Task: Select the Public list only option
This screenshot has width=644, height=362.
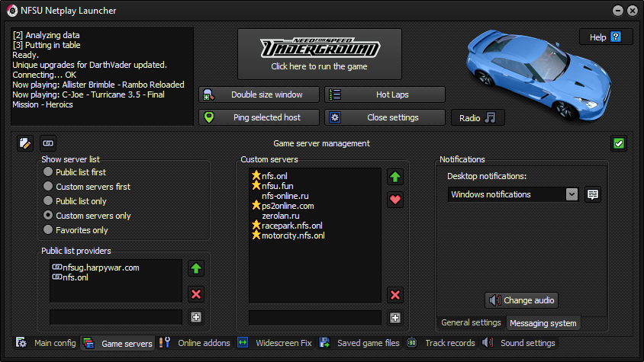Action: pyautogui.click(x=75, y=201)
